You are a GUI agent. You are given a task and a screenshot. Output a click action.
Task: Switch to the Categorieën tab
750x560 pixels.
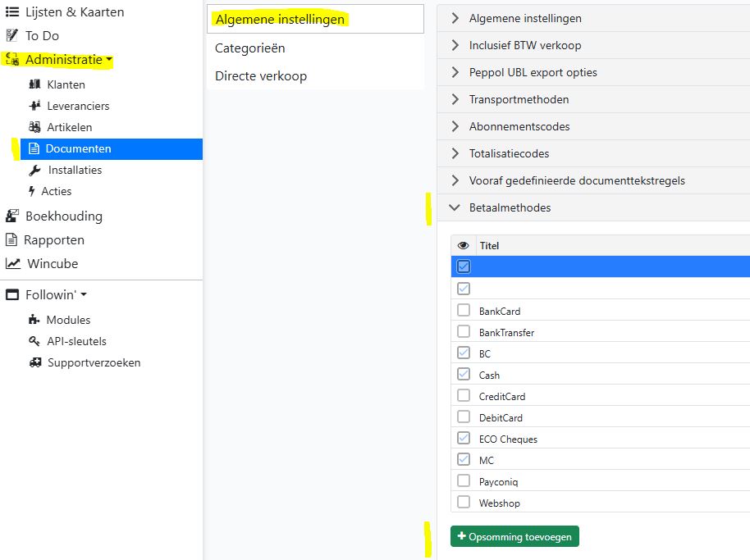pyautogui.click(x=315, y=48)
